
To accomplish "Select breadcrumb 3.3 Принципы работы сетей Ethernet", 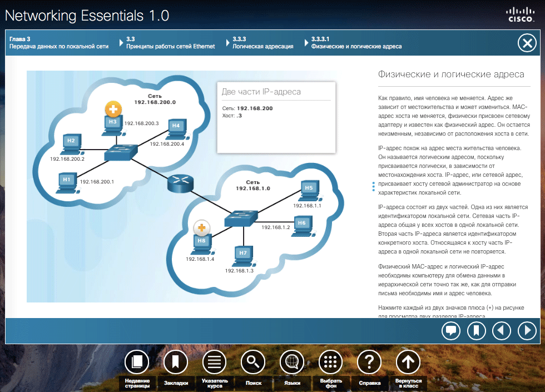I will (x=170, y=43).
